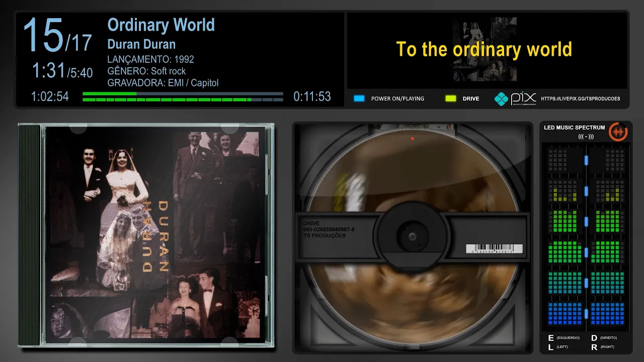The height and width of the screenshot is (362, 644).
Task: Click the track number 15/17 display
Action: point(57,36)
